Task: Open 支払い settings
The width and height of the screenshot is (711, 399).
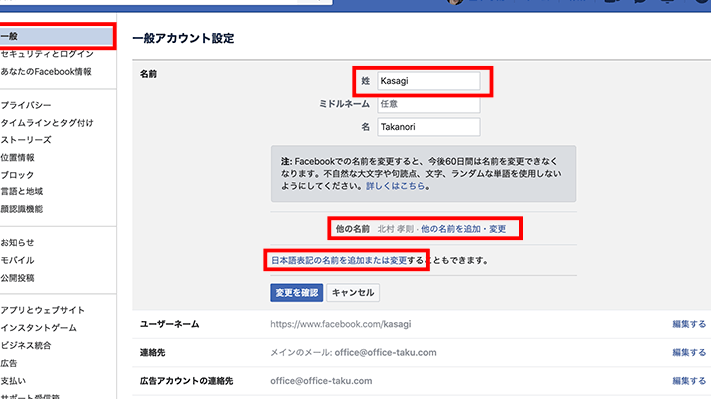Action: point(13,381)
